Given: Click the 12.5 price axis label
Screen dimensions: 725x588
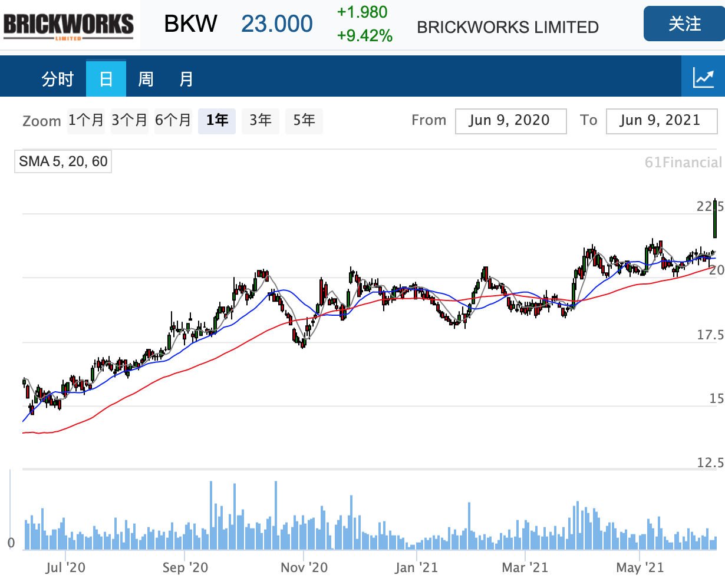Looking at the screenshot, I should [x=710, y=463].
